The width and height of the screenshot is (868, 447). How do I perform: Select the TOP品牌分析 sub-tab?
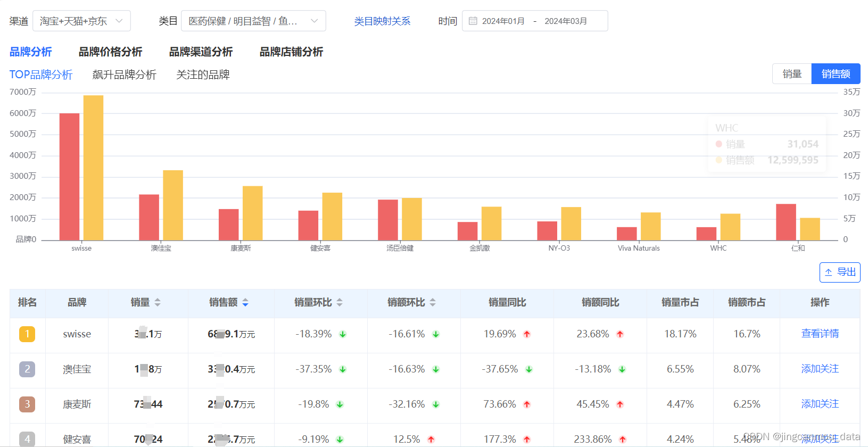41,74
